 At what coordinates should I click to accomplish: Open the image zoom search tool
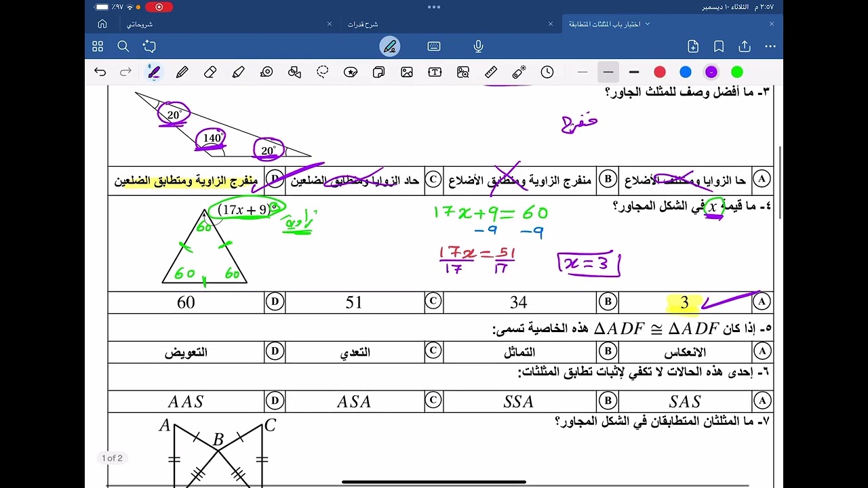(x=463, y=72)
